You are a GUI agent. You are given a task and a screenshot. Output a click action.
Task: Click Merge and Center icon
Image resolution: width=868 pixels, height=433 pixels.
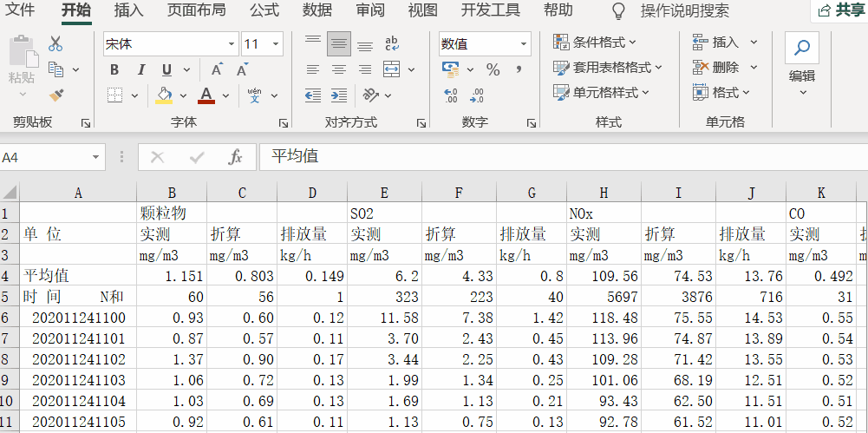coord(392,69)
